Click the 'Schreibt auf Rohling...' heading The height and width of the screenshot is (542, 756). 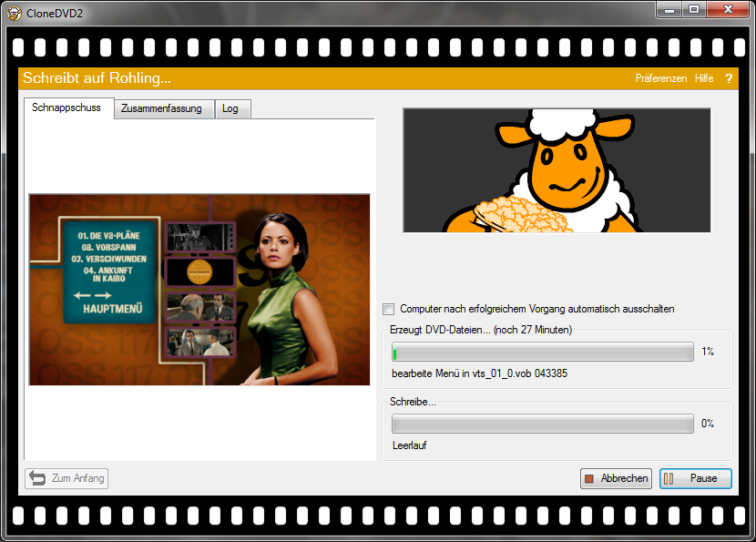[x=97, y=78]
